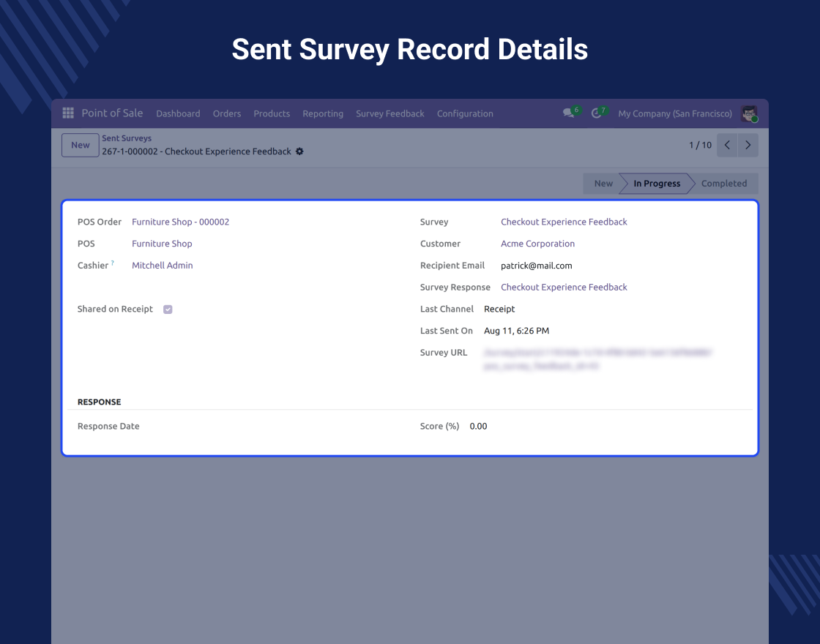The image size is (820, 644).
Task: Open the activities clock icon
Action: tap(596, 113)
